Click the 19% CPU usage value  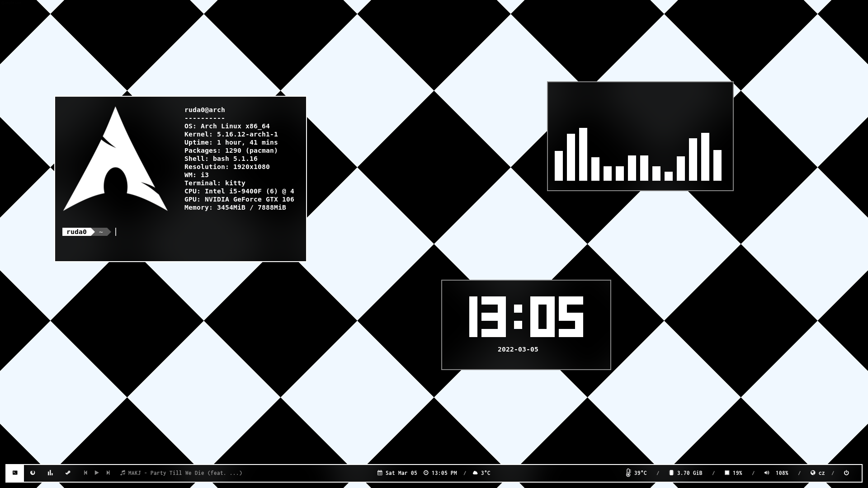(738, 473)
